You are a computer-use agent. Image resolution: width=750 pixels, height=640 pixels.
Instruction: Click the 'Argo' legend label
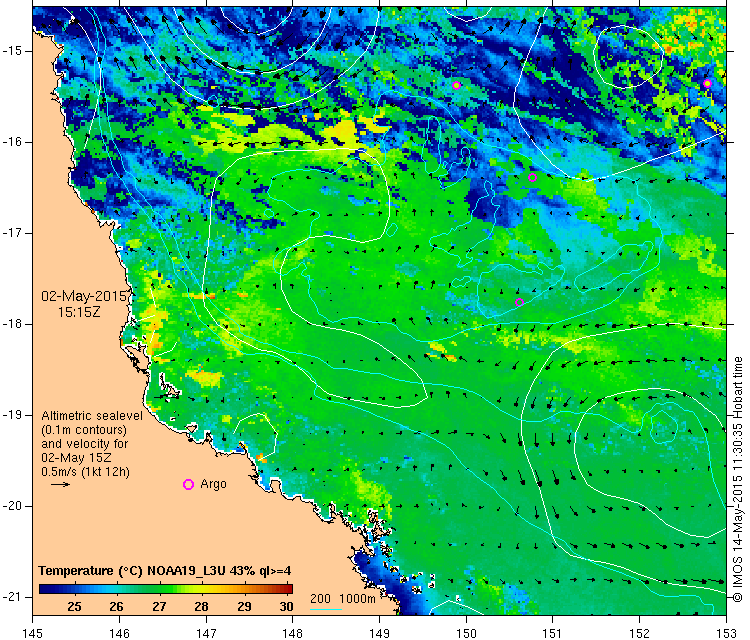click(x=213, y=484)
